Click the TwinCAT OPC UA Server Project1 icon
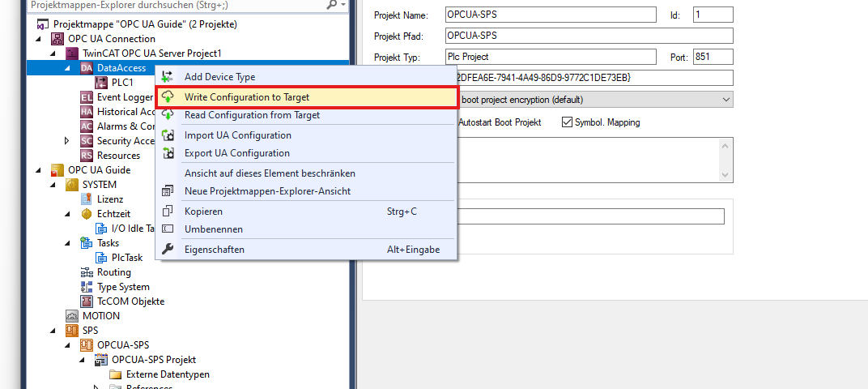868x389 pixels. [72, 53]
